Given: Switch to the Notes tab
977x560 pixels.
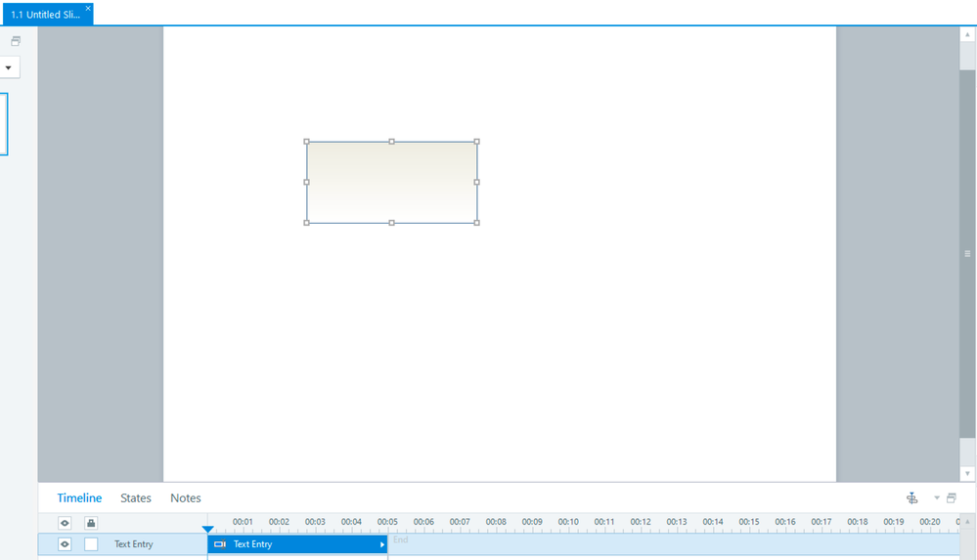Looking at the screenshot, I should pyautogui.click(x=186, y=497).
